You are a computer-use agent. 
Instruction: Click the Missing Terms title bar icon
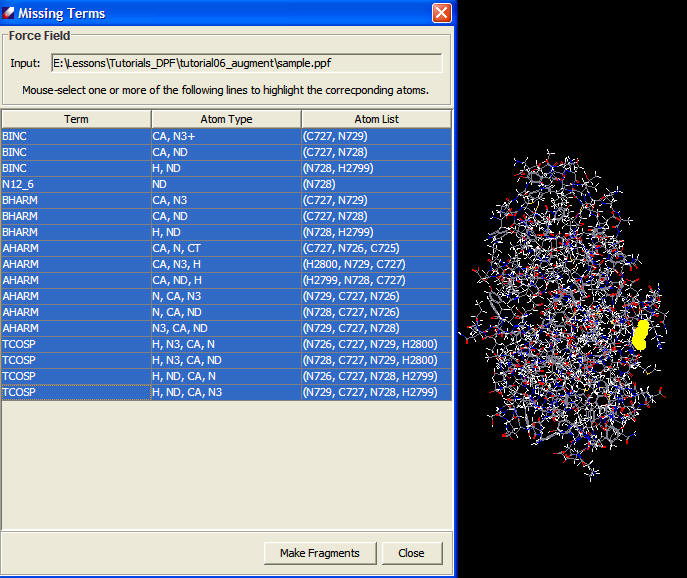click(x=10, y=13)
